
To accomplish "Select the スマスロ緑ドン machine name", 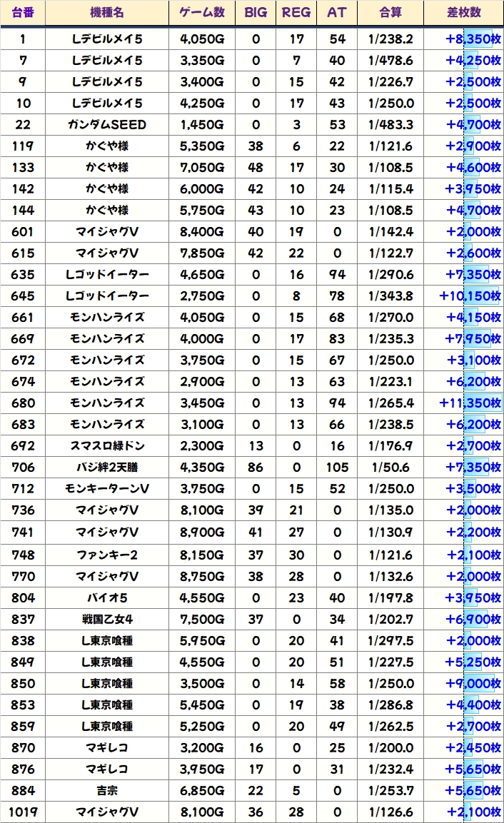I will coord(107,446).
